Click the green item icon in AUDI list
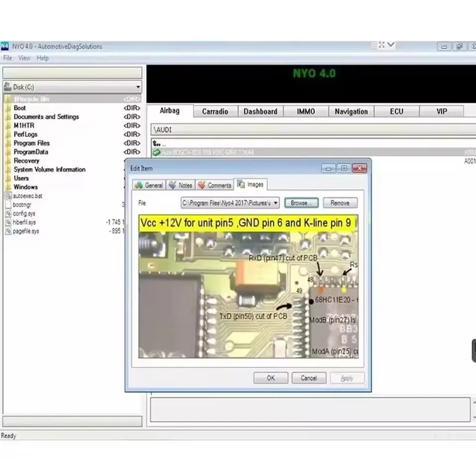Screen dimensions: 476x476 click(156, 152)
